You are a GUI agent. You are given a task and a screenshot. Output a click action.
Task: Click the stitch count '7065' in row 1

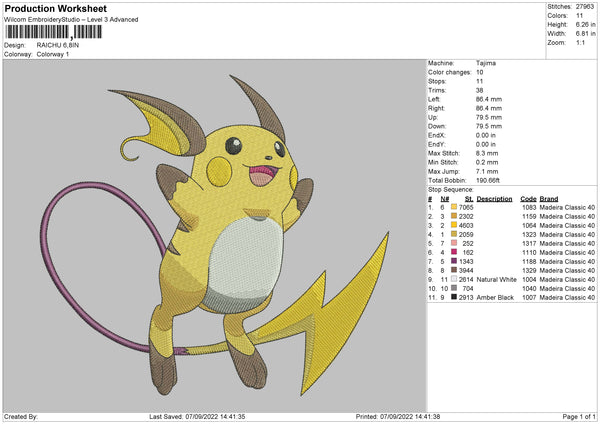(x=466, y=207)
